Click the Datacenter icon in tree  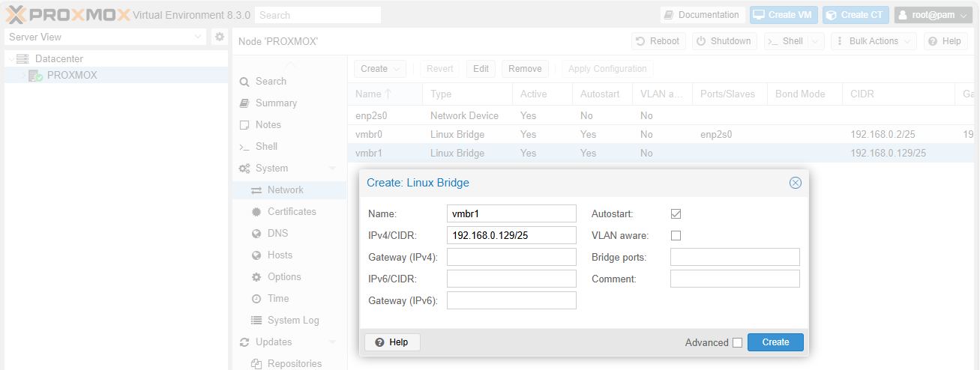tap(22, 58)
